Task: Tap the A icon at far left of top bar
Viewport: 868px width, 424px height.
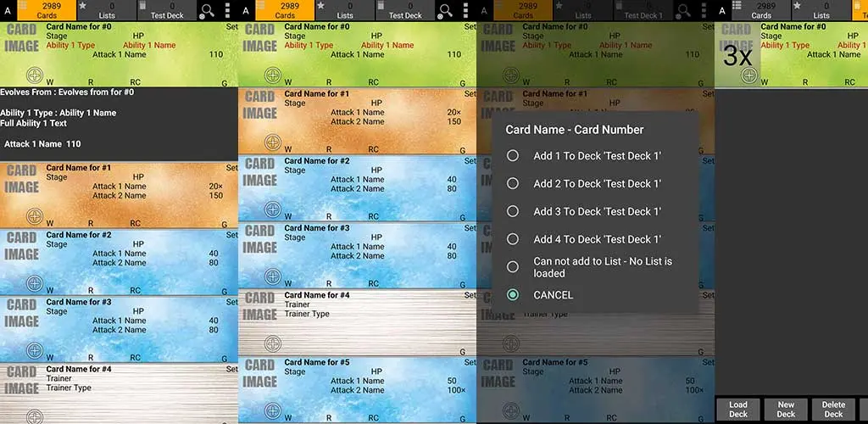Action: click(7, 10)
